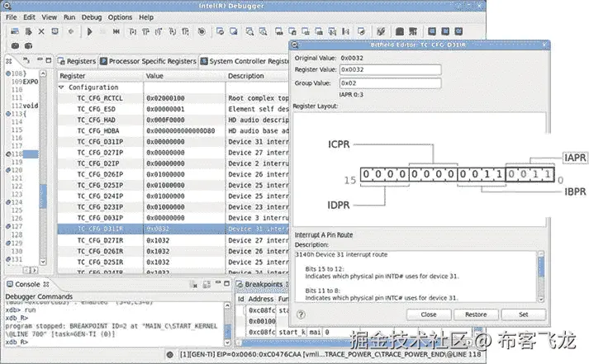Select the TC_CFG_HDBA register row
Image resolution: width=589 pixels, height=364 pixels.
click(x=173, y=130)
